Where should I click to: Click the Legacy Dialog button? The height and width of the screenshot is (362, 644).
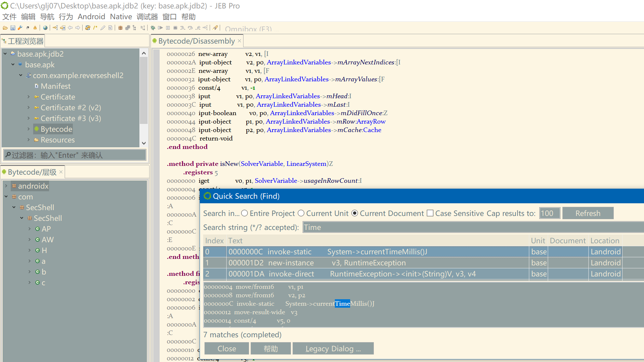coord(333,349)
